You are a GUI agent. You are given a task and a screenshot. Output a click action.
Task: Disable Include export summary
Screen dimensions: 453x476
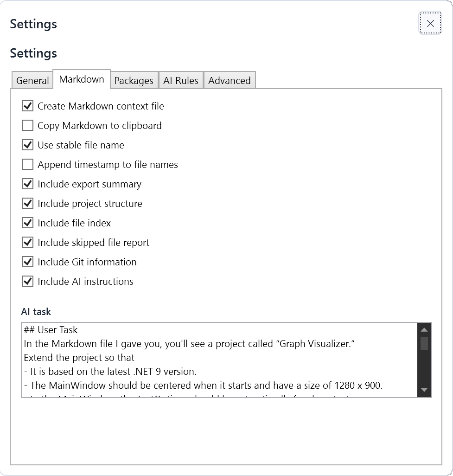click(x=28, y=184)
